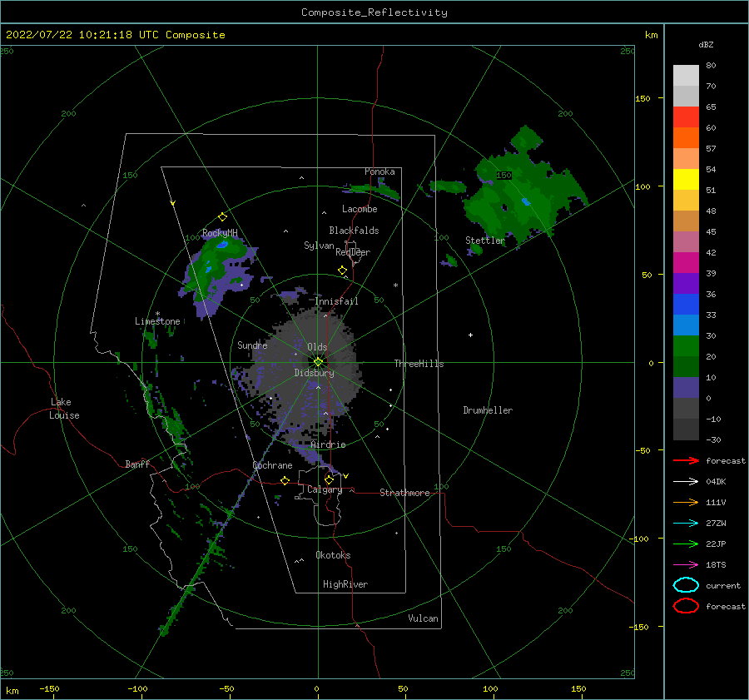Click the Strathmore town label
The image size is (749, 700).
(404, 493)
